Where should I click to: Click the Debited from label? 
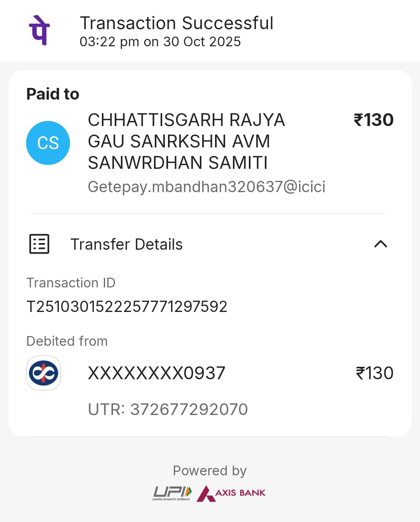point(67,341)
